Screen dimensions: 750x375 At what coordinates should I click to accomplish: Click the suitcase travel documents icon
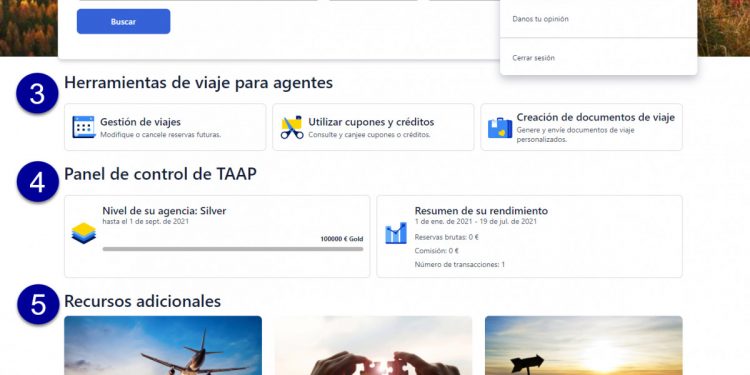[x=500, y=128]
